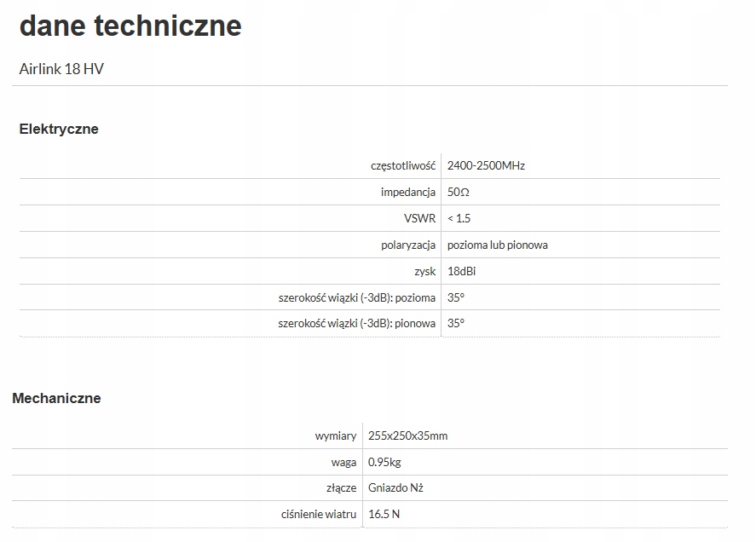Click the częstotliwość row label
The width and height of the screenshot is (756, 542).
tap(403, 166)
